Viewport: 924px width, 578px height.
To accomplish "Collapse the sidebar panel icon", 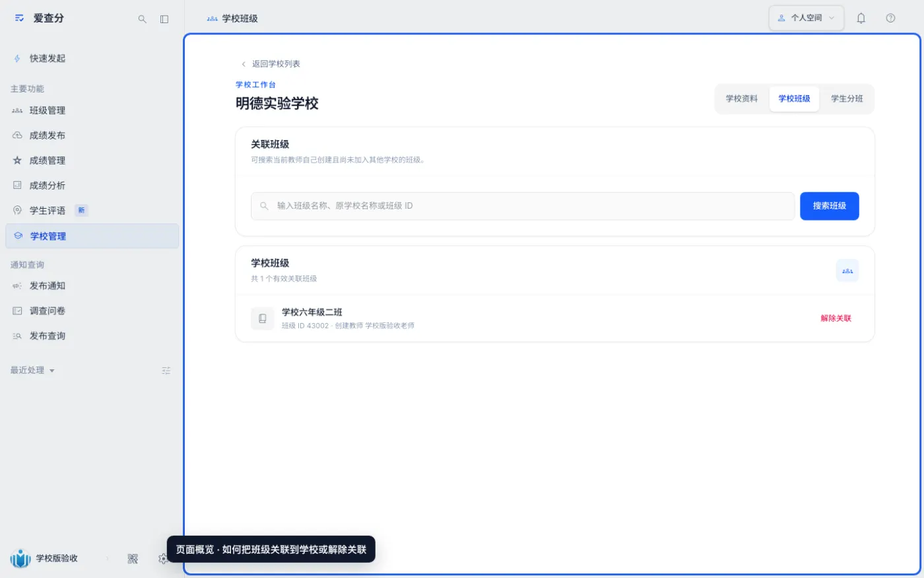I will [x=164, y=19].
